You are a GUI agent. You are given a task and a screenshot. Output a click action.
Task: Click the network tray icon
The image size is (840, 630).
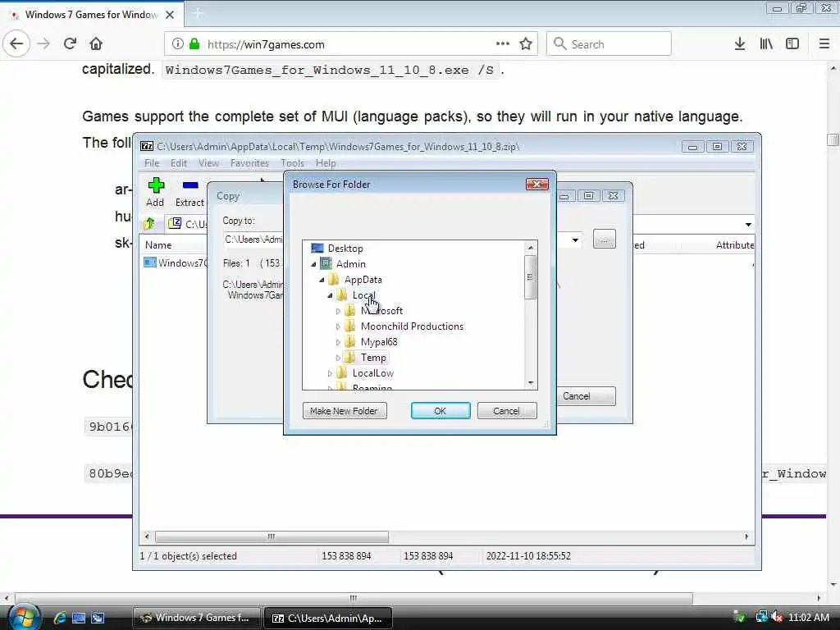[761, 617]
